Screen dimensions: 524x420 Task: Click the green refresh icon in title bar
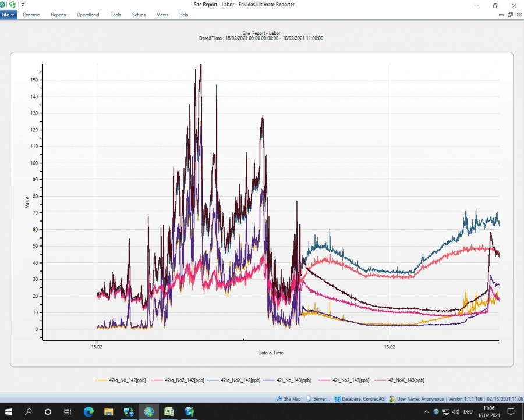coord(12,5)
